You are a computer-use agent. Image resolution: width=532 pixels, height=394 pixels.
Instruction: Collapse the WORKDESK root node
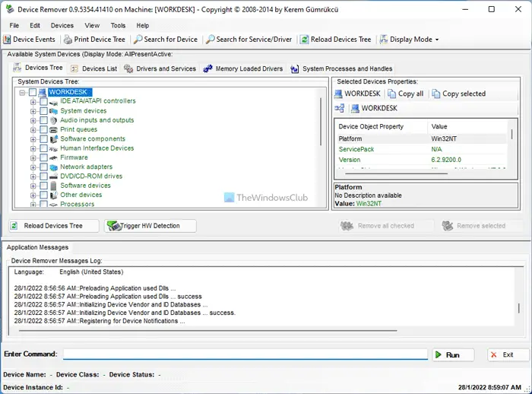coord(22,92)
